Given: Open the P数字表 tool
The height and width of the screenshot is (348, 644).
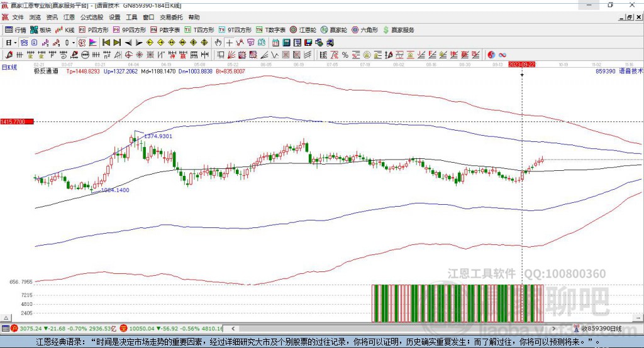Looking at the screenshot, I should coord(165,30).
